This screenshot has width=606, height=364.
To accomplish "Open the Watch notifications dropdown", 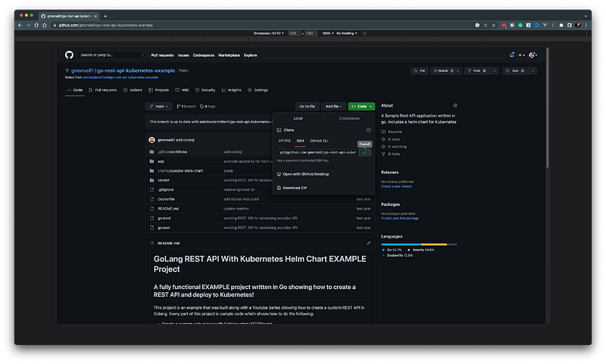I will [445, 70].
